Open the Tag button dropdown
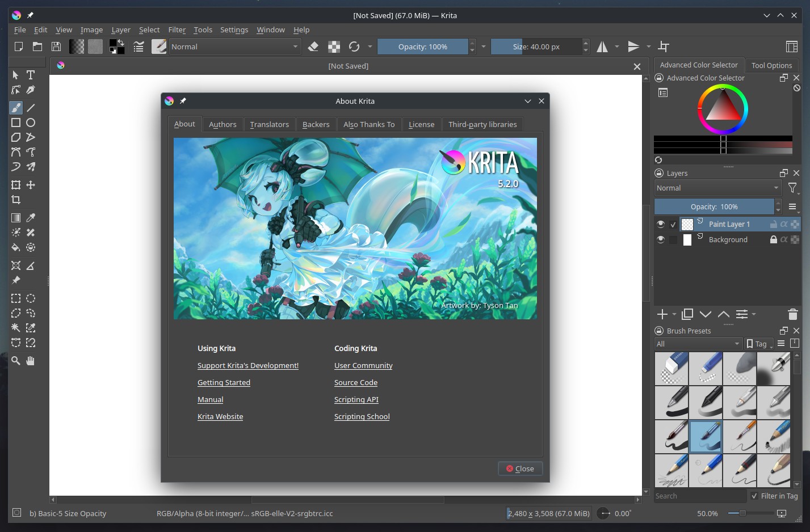The width and height of the screenshot is (810, 532). (x=759, y=344)
